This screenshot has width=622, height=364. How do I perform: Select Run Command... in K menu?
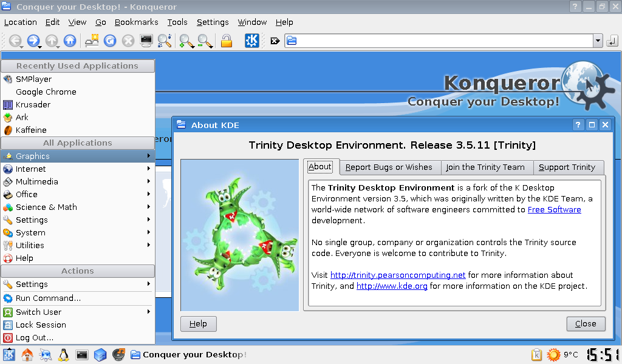tap(78, 298)
